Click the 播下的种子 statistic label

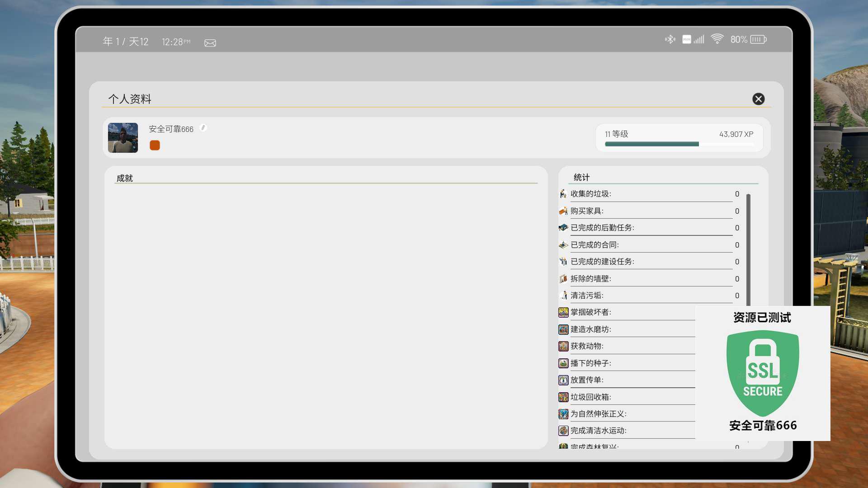pyautogui.click(x=591, y=363)
